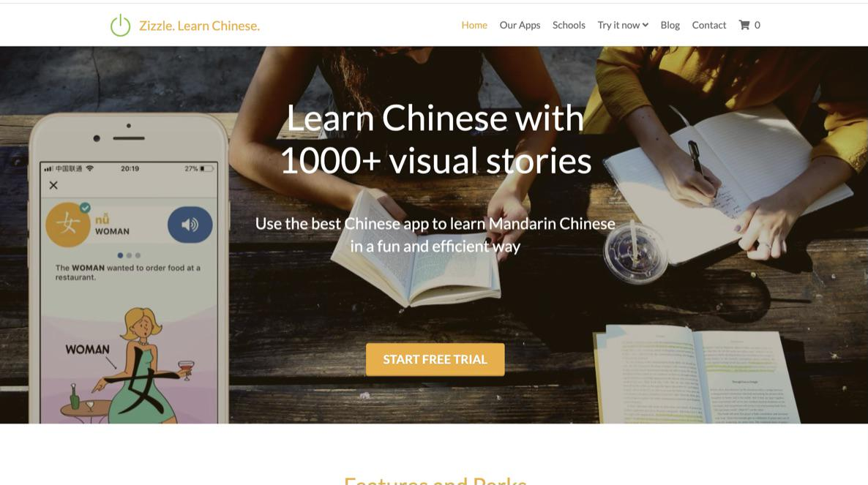Click the START FREE TRIAL button

tap(435, 359)
